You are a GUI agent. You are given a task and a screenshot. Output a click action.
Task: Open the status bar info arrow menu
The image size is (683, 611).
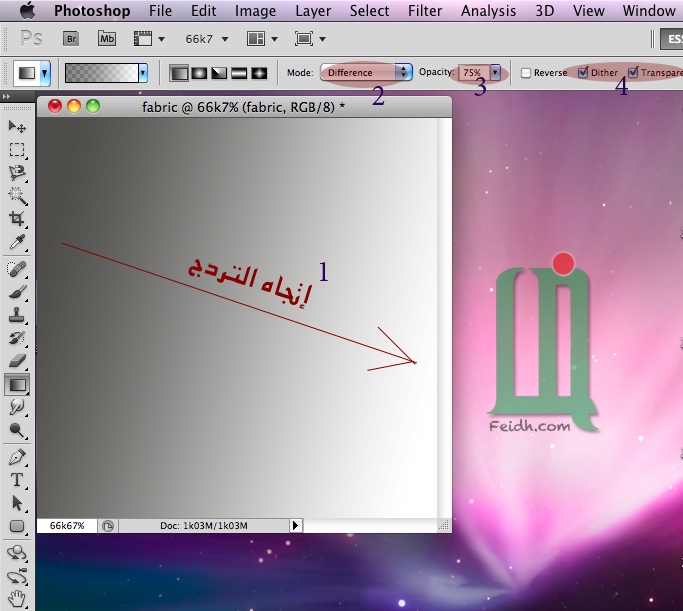tap(295, 525)
